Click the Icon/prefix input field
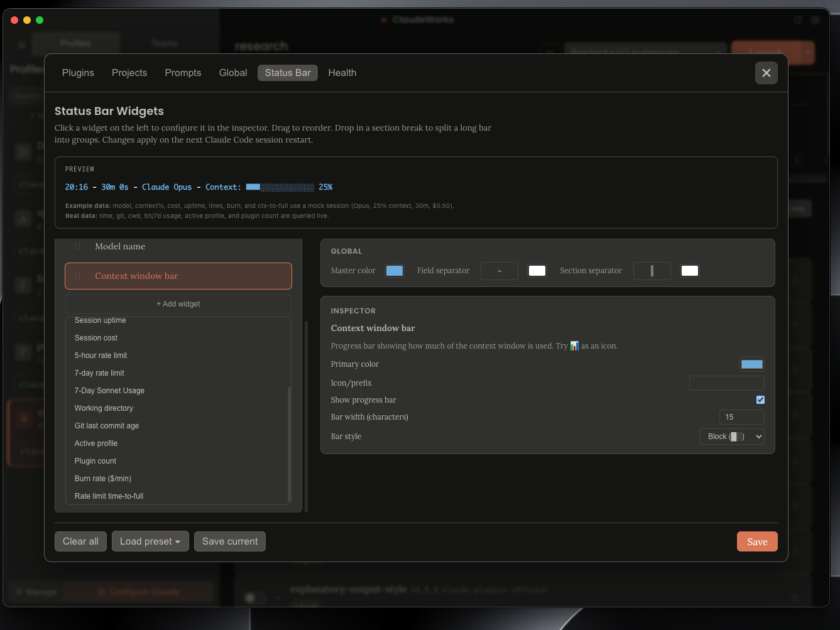The image size is (840, 630). (x=726, y=383)
